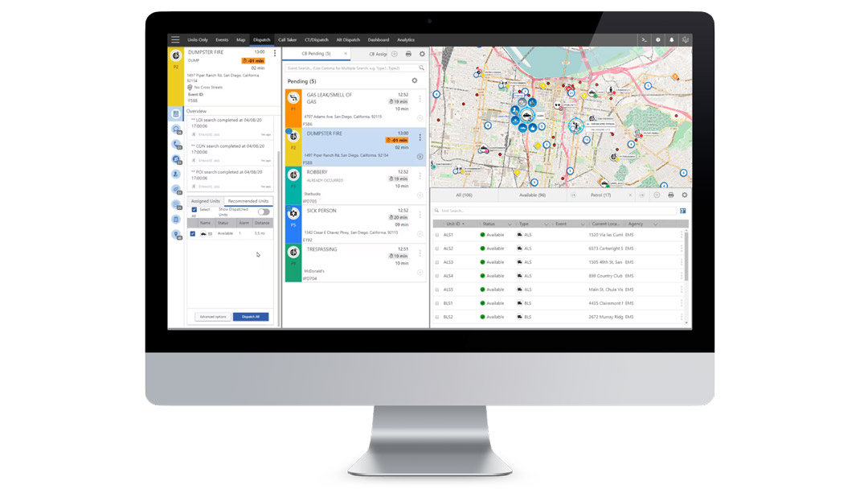The image size is (868, 489).
Task: Open the hamburger menu in top bar
Action: coord(175,39)
